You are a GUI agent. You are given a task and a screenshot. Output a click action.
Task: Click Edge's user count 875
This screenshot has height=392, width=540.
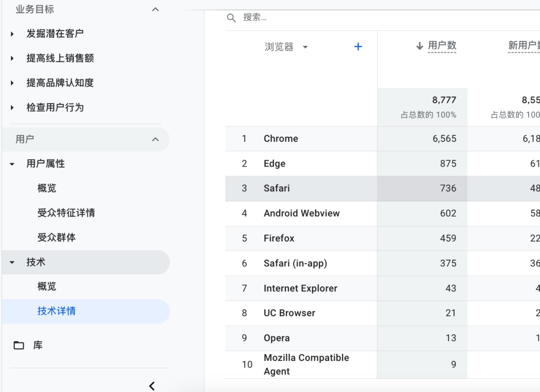[x=448, y=163]
